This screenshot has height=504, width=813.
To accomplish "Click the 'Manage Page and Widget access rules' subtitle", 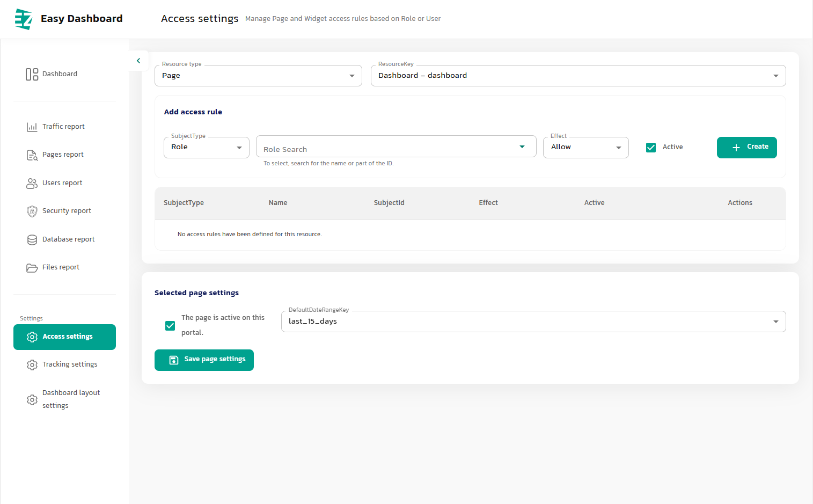I will (343, 19).
